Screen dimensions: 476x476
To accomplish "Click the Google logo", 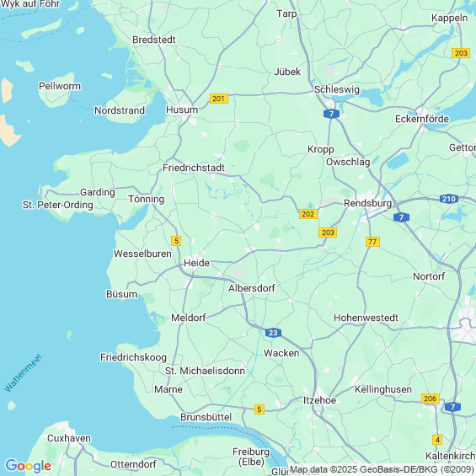I will pos(29,466).
